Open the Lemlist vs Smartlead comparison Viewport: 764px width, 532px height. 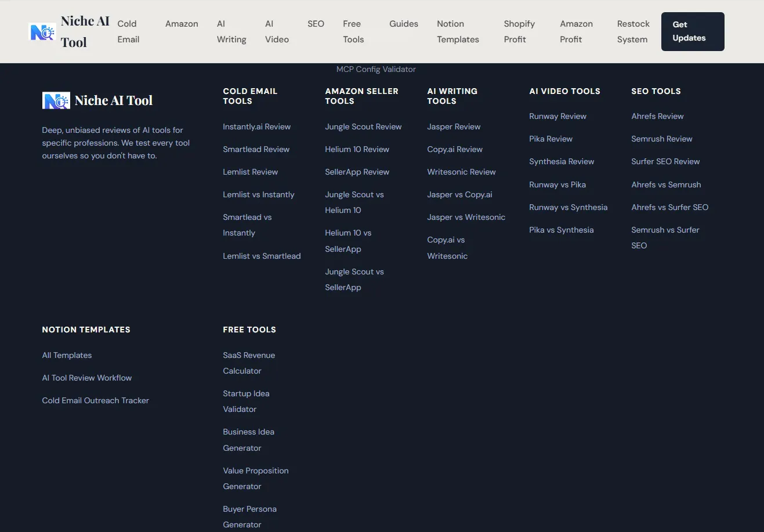pos(262,256)
